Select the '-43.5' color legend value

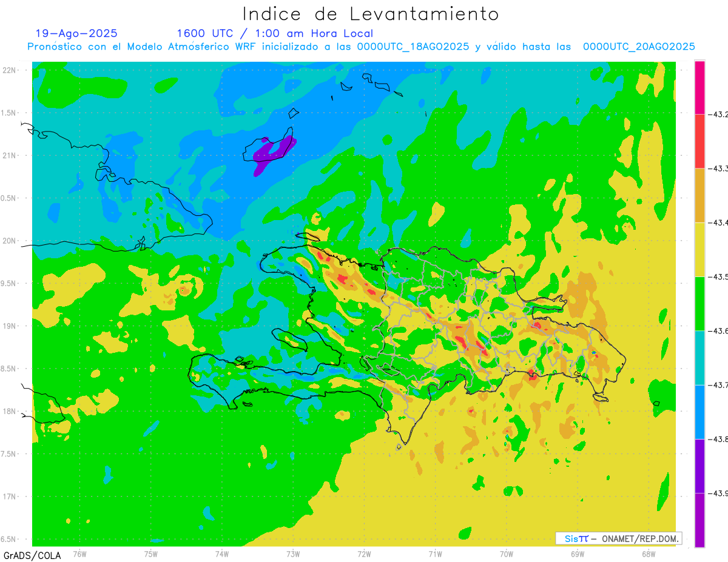pyautogui.click(x=718, y=276)
